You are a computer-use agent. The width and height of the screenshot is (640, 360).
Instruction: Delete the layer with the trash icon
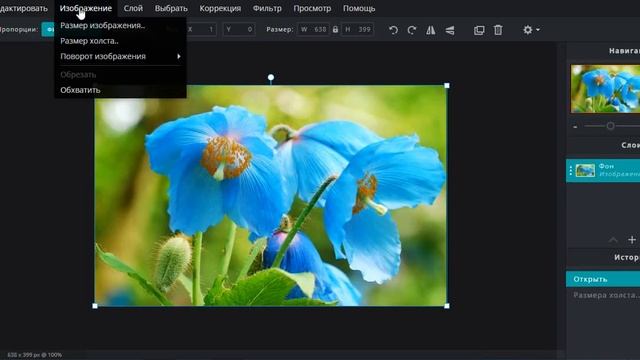pyautogui.click(x=498, y=30)
